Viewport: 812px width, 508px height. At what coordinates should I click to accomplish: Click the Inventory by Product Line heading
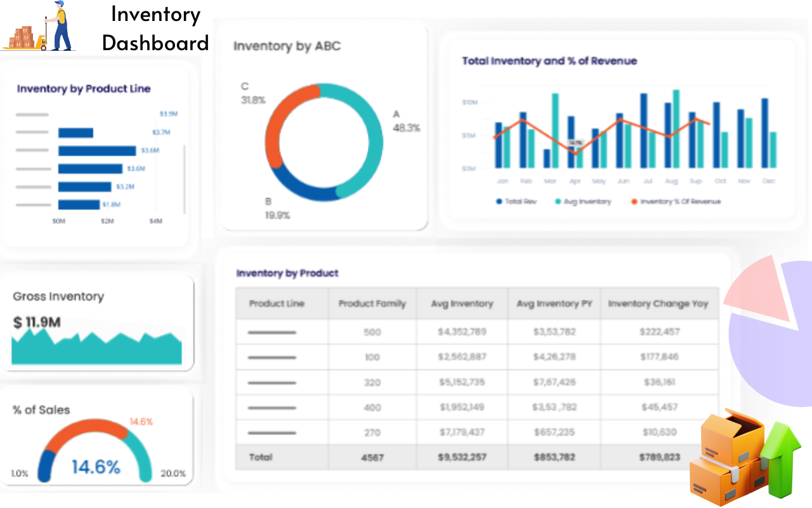click(84, 88)
